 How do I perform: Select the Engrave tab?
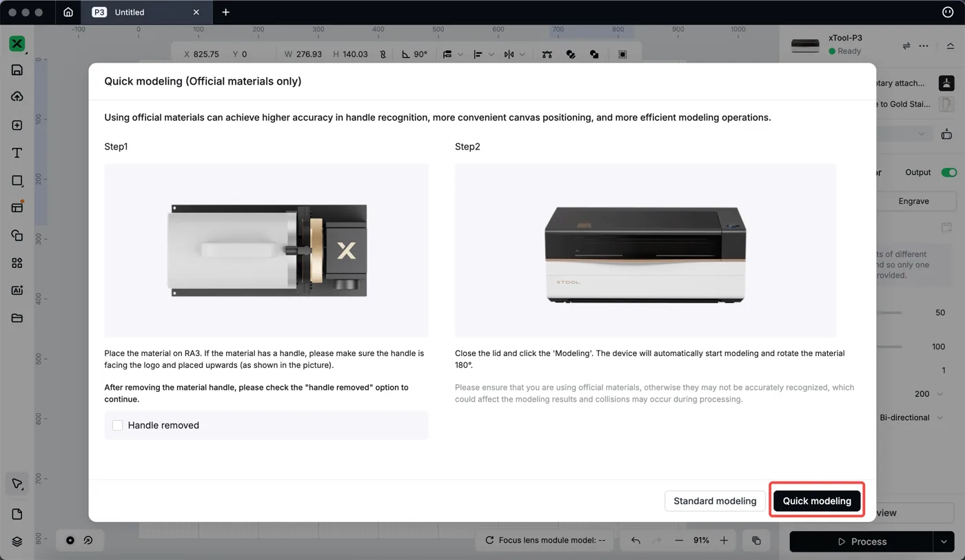pos(914,201)
